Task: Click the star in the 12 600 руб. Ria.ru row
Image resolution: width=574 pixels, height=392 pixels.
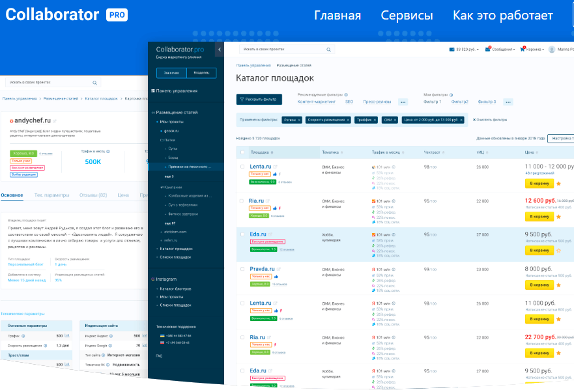Action: (x=558, y=217)
